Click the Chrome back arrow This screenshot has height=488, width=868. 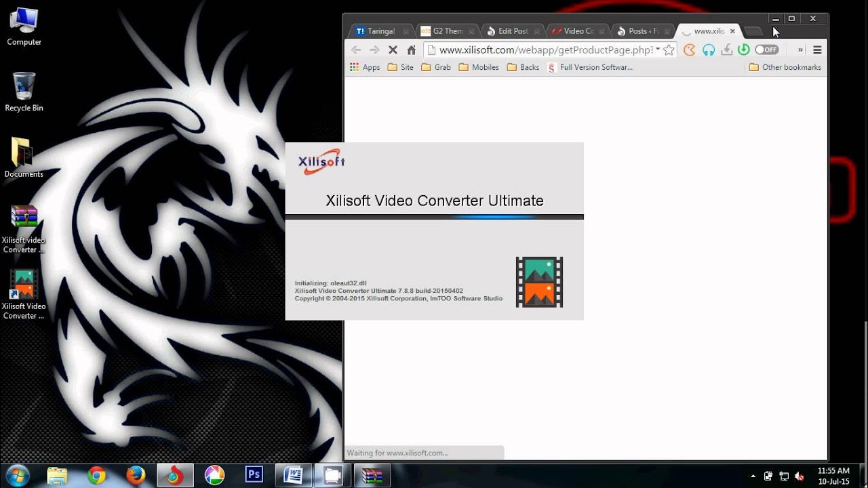pos(356,49)
